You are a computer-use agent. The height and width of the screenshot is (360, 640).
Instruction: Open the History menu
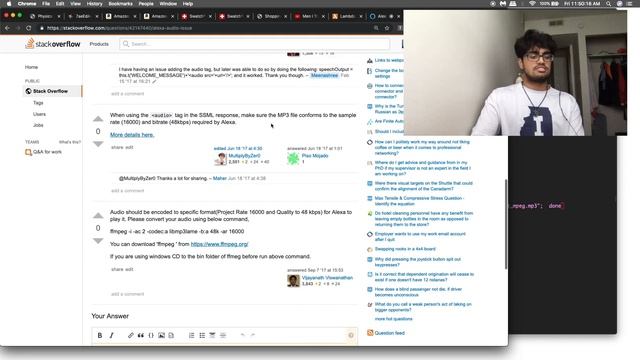pos(94,4)
